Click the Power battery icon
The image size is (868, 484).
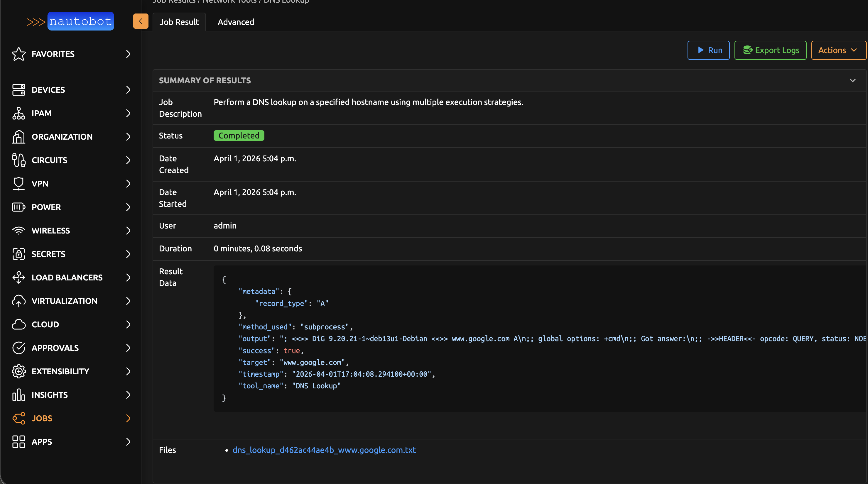tap(18, 207)
